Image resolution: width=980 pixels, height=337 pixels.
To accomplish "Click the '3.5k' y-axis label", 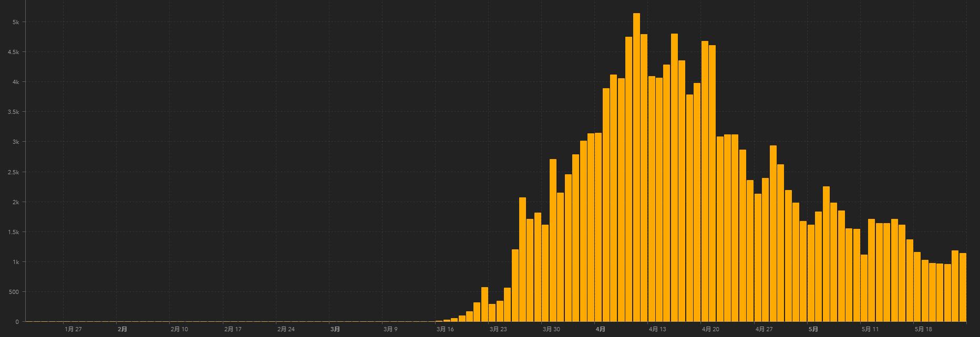I will tap(13, 112).
